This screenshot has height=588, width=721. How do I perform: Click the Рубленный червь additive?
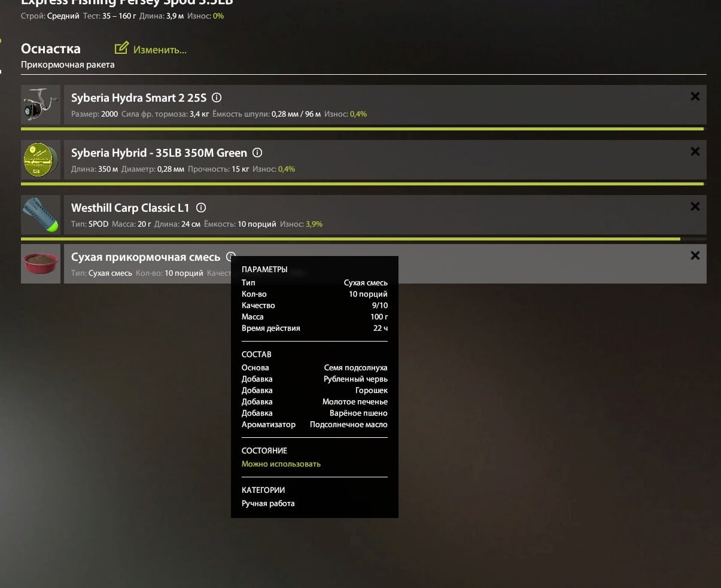[355, 379]
